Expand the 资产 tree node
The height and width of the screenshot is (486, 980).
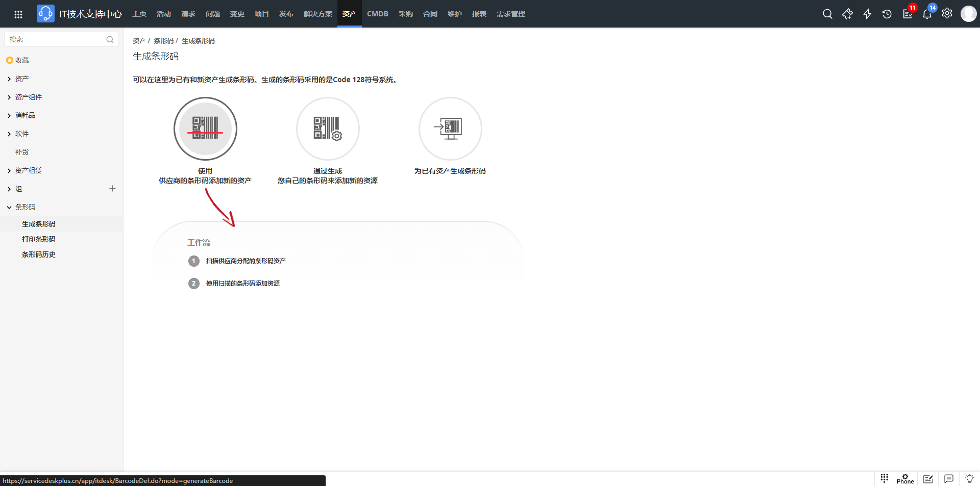coord(9,79)
